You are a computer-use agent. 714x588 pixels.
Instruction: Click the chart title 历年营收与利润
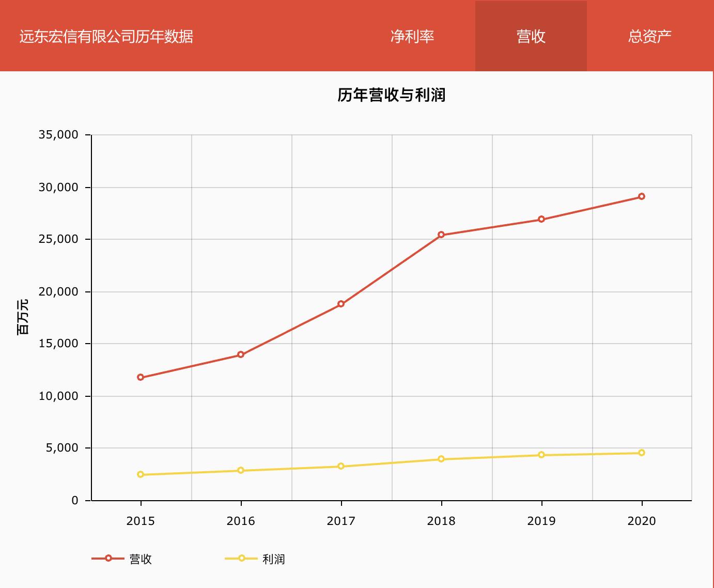point(391,95)
